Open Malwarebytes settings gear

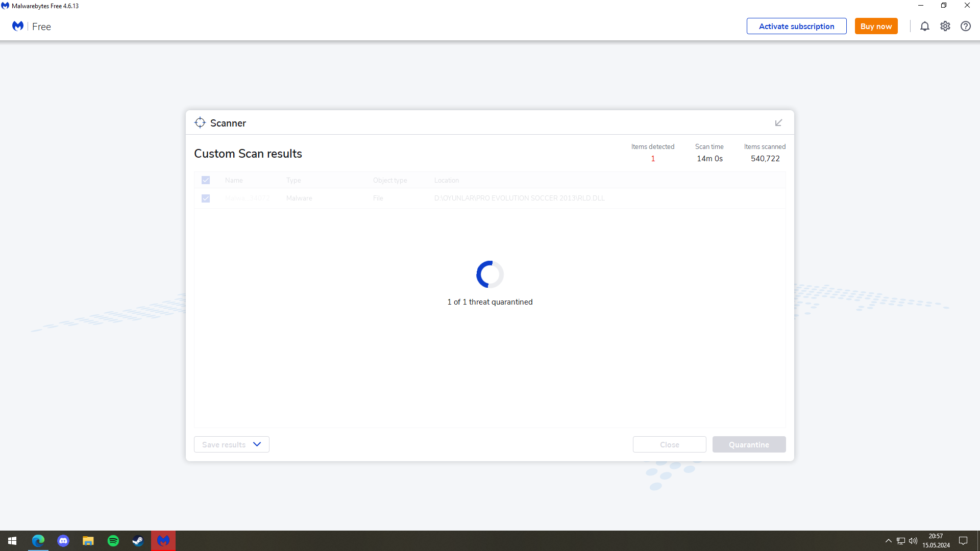tap(945, 26)
